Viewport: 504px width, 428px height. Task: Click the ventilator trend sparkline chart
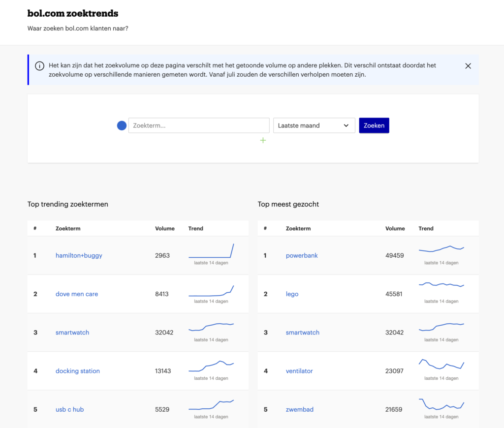[441, 365]
